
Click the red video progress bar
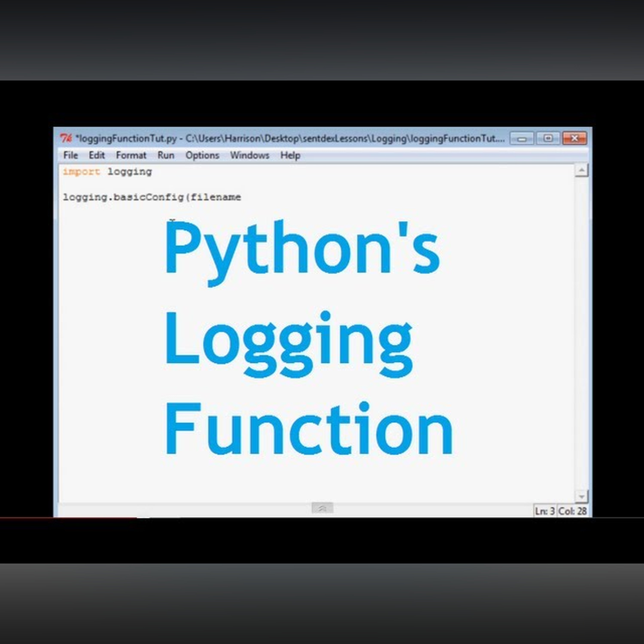pyautogui.click(x=68, y=518)
